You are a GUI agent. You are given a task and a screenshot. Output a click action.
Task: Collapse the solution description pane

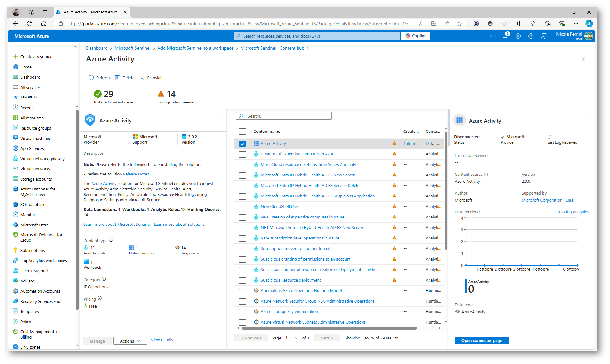[223, 113]
